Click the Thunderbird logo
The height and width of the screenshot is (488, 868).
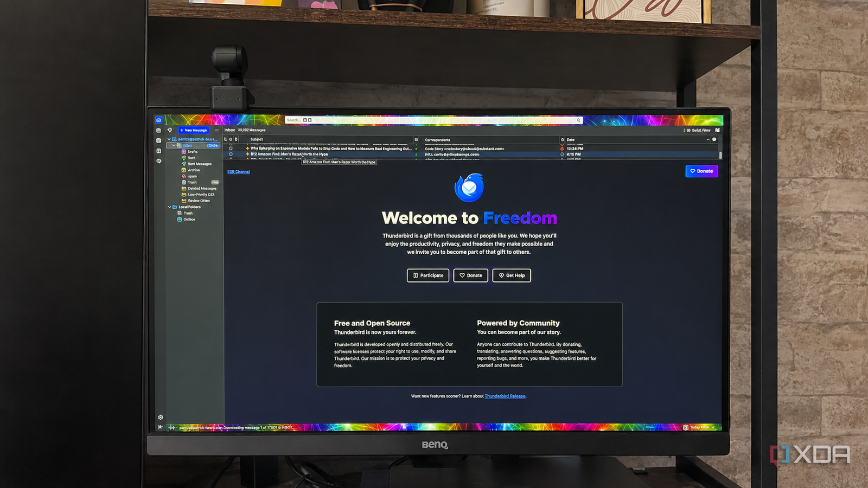tap(469, 188)
